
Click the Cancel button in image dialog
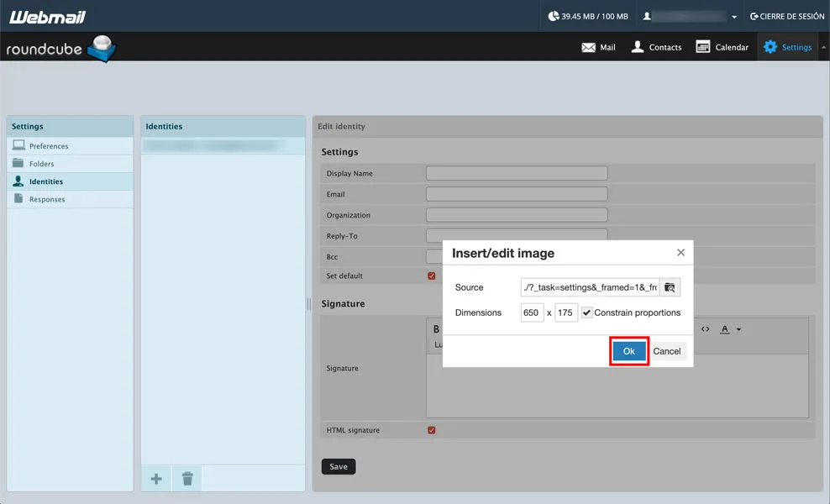666,351
